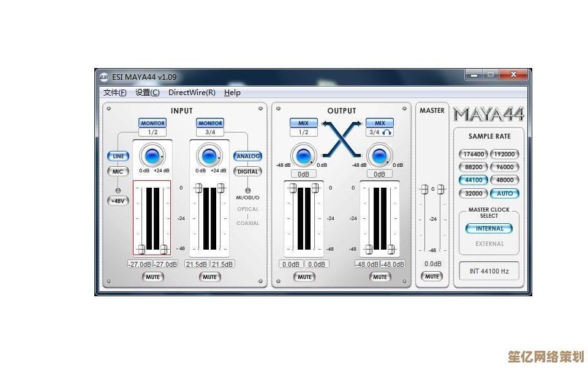
Task: Toggle MONITOR for input 3/4
Action: coord(210,123)
